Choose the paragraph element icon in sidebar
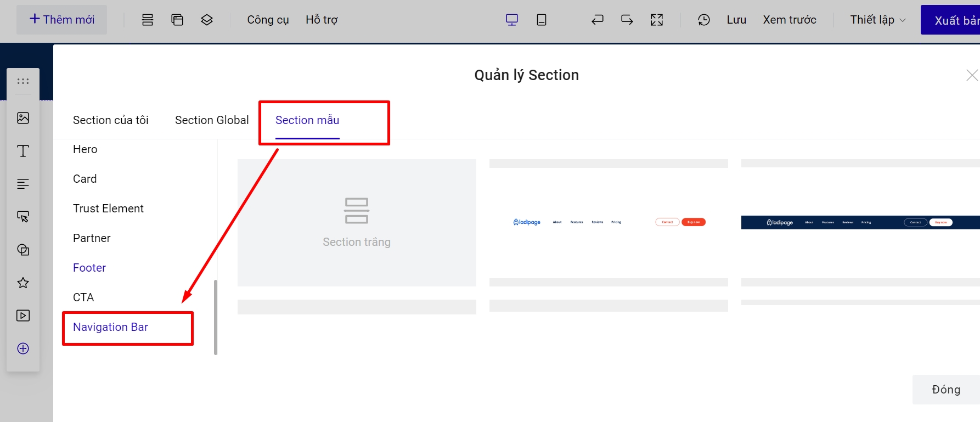This screenshot has width=980, height=422. [23, 184]
